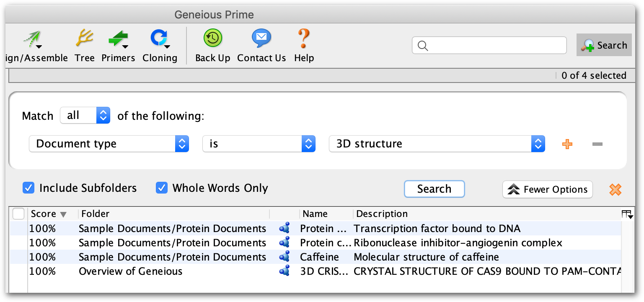
Task: Tick the select-all checkbox in the table header
Action: (x=18, y=214)
